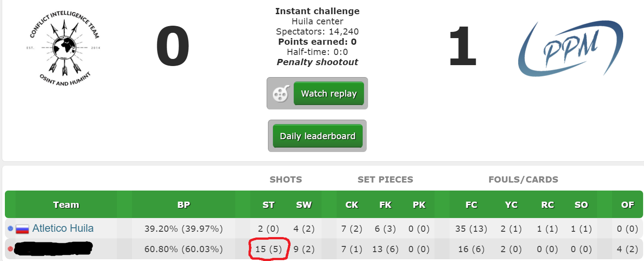The image size is (644, 261).
Task: Click the circled 15 (5) shots value
Action: tap(269, 249)
